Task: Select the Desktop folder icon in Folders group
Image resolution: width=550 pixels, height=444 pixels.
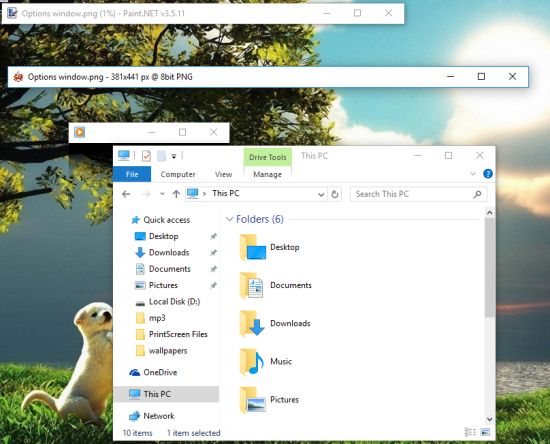Action: point(253,247)
